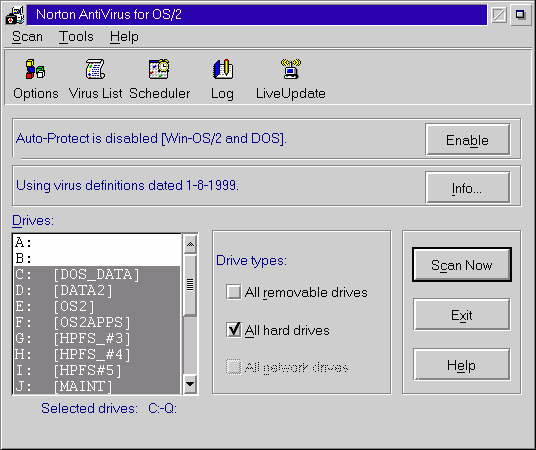Select drive I: [HPFS#5]

pos(97,371)
